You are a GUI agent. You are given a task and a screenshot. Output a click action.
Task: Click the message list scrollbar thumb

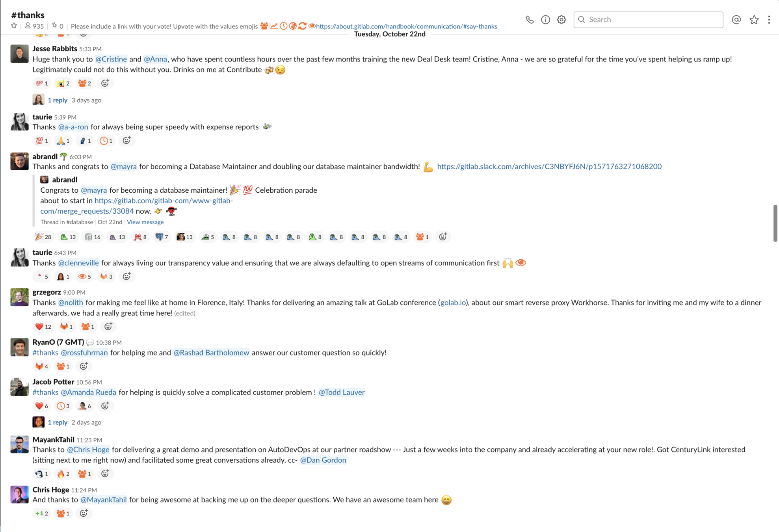775,223
